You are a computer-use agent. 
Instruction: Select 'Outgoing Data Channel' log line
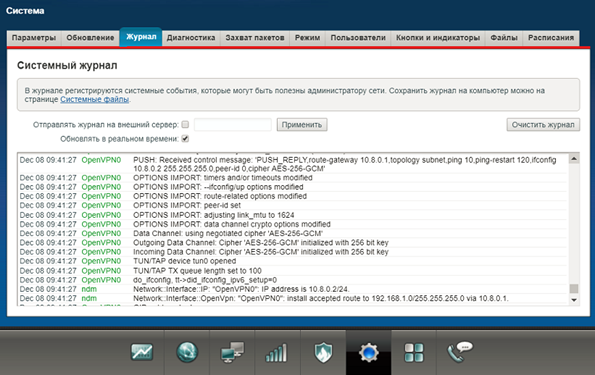tap(292, 243)
